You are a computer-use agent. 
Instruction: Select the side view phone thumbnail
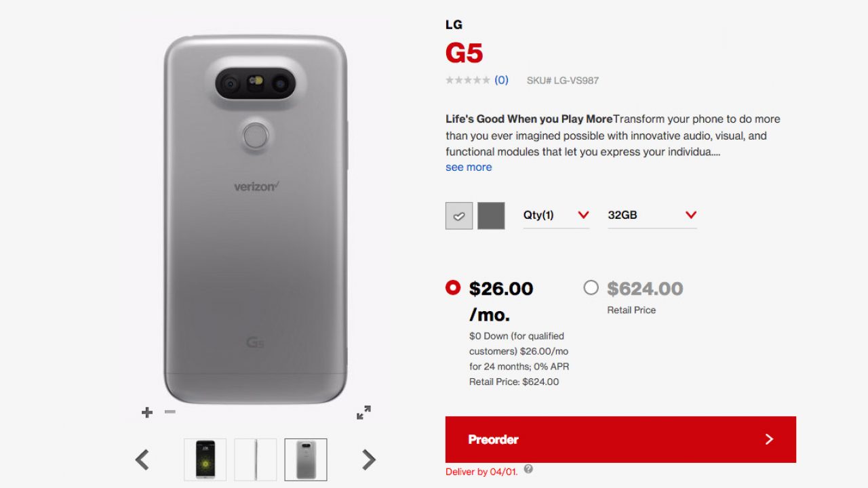[256, 460]
